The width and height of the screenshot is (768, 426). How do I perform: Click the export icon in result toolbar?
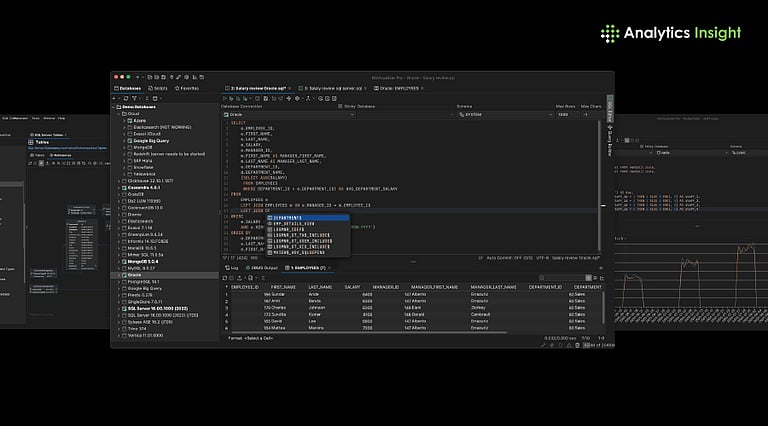point(240,278)
